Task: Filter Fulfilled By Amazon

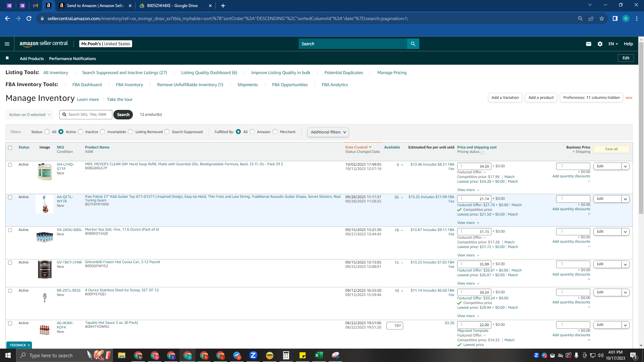Action: click(x=252, y=132)
